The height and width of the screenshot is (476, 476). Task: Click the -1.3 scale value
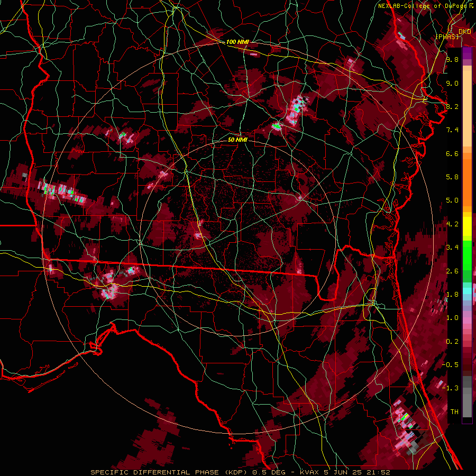(x=450, y=388)
